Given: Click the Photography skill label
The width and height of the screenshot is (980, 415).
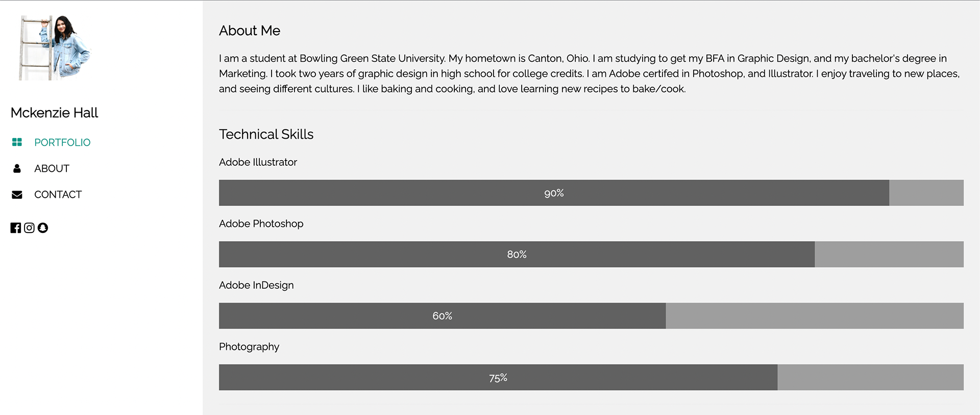Looking at the screenshot, I should pos(249,347).
